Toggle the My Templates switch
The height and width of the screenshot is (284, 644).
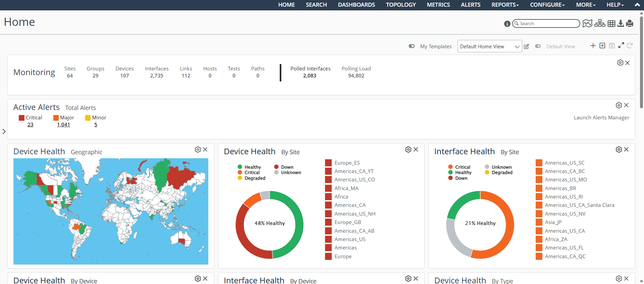[412, 46]
